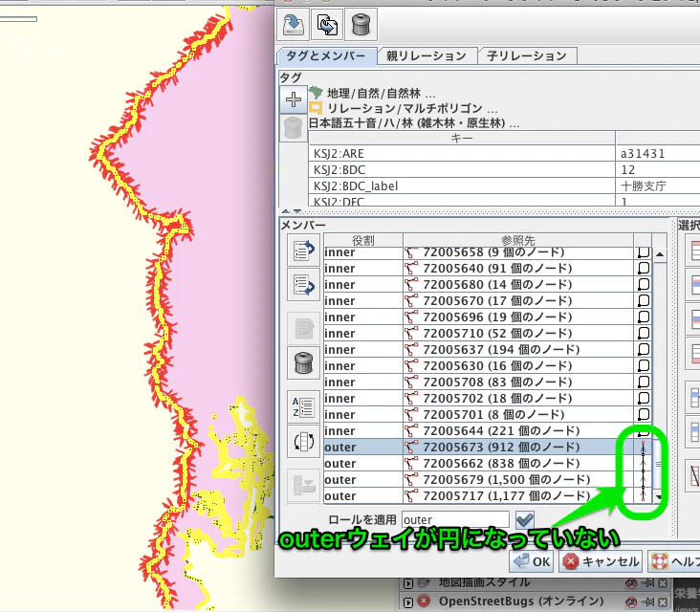
Task: Pin the OpenStreetBugs panel
Action: click(646, 601)
